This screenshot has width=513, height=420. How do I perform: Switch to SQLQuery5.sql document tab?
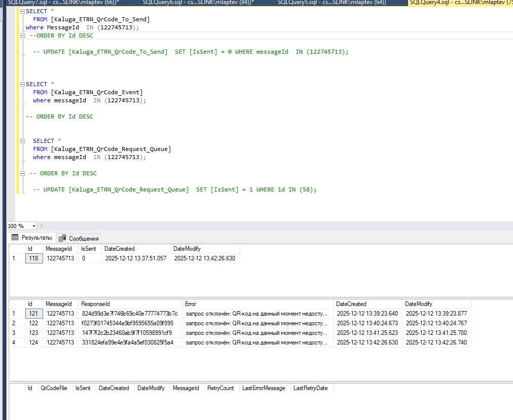click(332, 3)
